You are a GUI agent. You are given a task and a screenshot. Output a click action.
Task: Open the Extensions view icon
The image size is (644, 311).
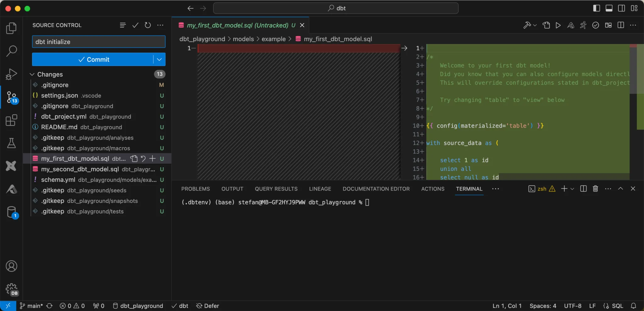pos(11,120)
